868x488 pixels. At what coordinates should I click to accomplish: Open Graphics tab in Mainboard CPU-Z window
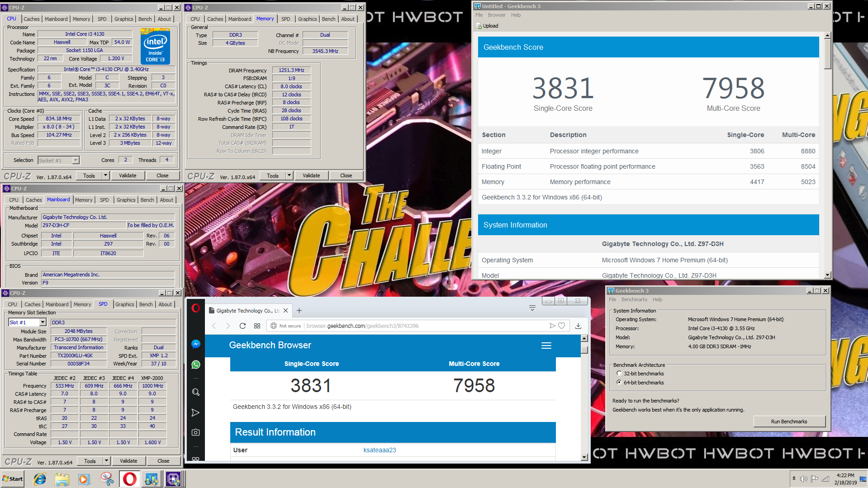coord(126,200)
